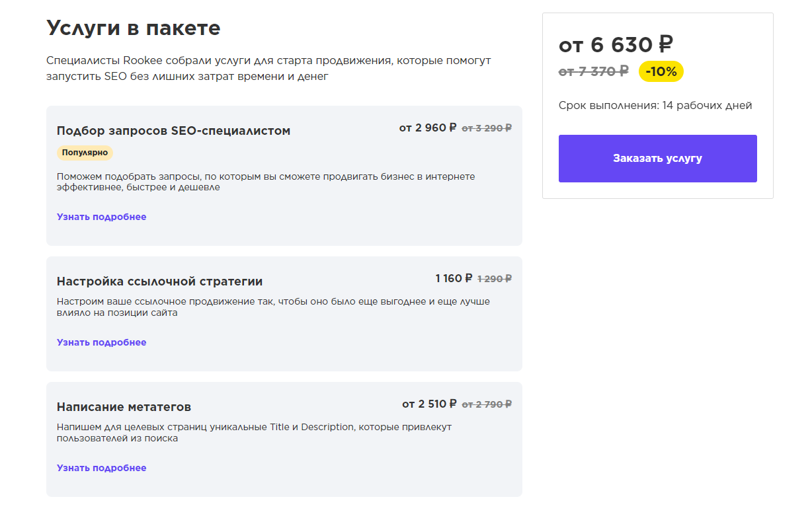Screen dimensions: 812x524
Task: Click the "Популярно" badge
Action: coord(85,153)
